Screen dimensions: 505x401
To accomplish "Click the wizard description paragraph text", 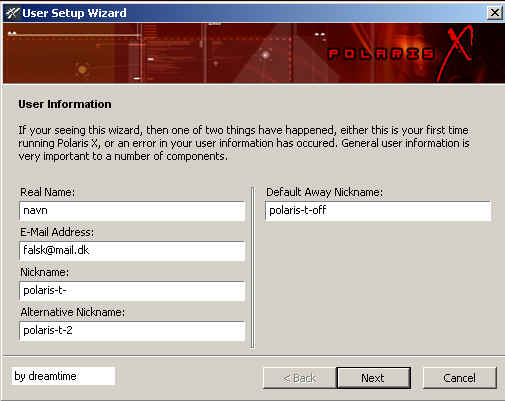I will (x=244, y=143).
